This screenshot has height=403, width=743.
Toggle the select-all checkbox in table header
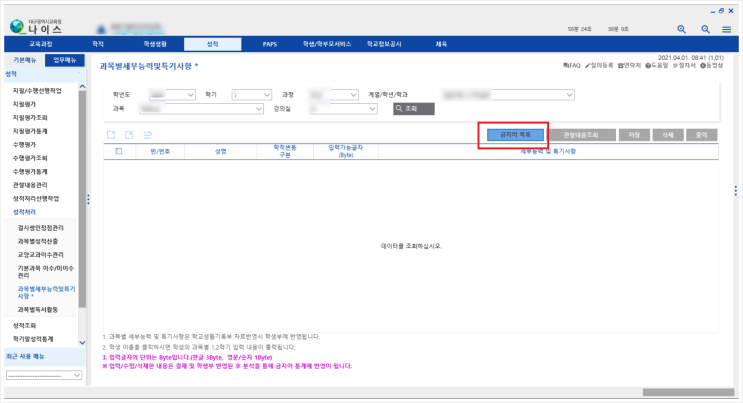coord(119,151)
